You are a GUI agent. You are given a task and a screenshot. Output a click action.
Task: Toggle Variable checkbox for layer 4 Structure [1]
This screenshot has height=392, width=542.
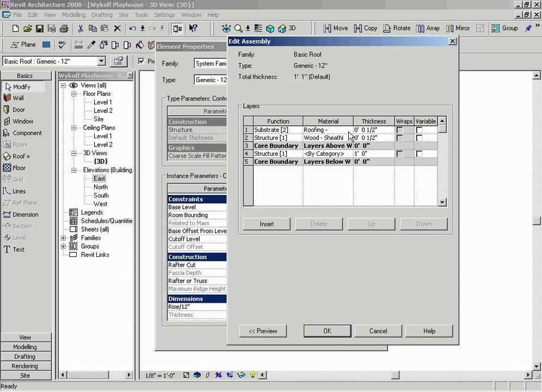point(419,154)
